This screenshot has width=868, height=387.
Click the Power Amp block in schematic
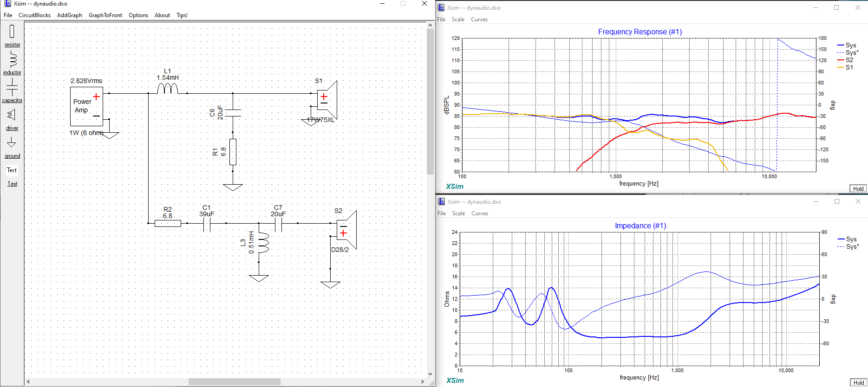[86, 106]
